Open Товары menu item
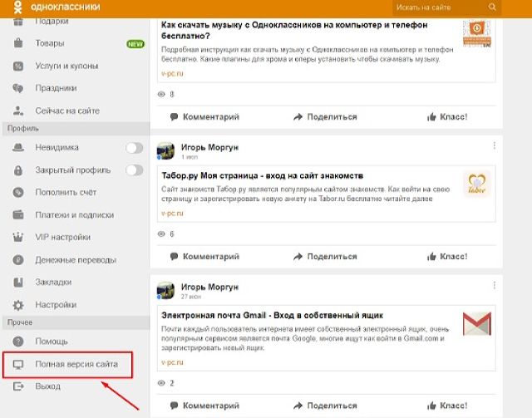The width and height of the screenshot is (532, 418). coord(50,43)
